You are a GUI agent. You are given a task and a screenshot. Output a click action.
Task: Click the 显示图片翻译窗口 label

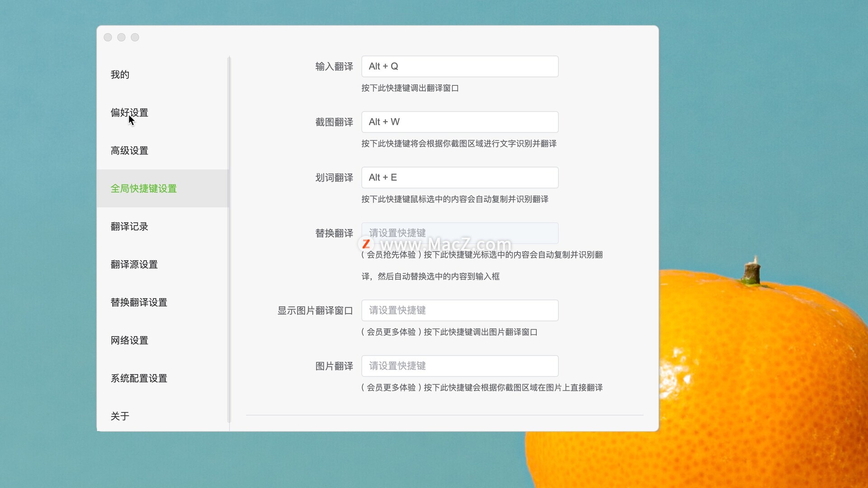[315, 310]
